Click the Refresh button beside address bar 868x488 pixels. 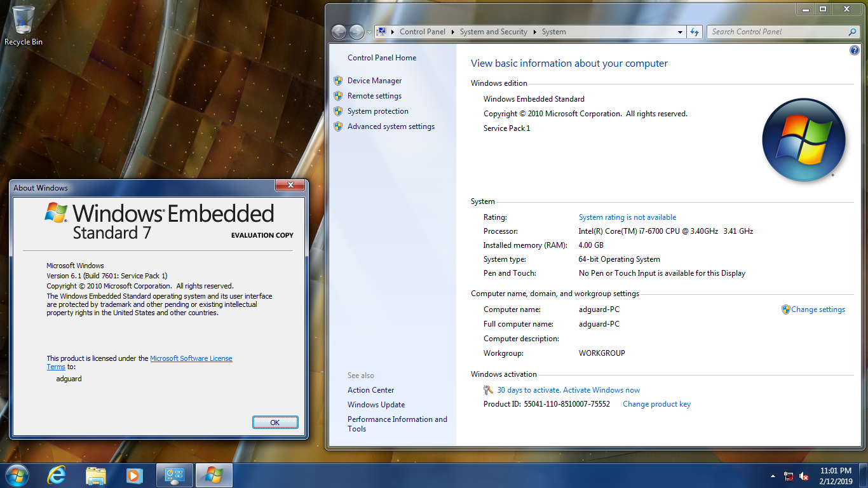tap(695, 32)
